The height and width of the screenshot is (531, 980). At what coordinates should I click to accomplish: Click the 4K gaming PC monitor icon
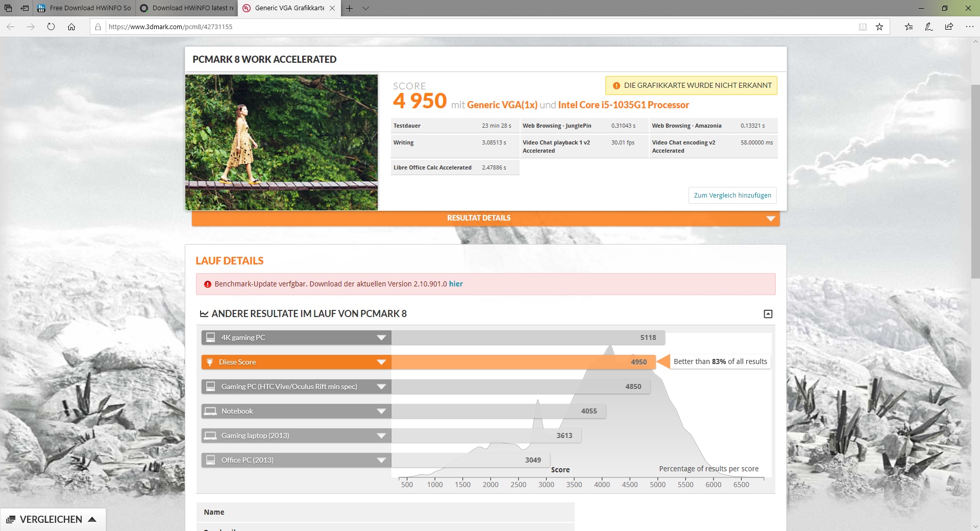tap(210, 337)
